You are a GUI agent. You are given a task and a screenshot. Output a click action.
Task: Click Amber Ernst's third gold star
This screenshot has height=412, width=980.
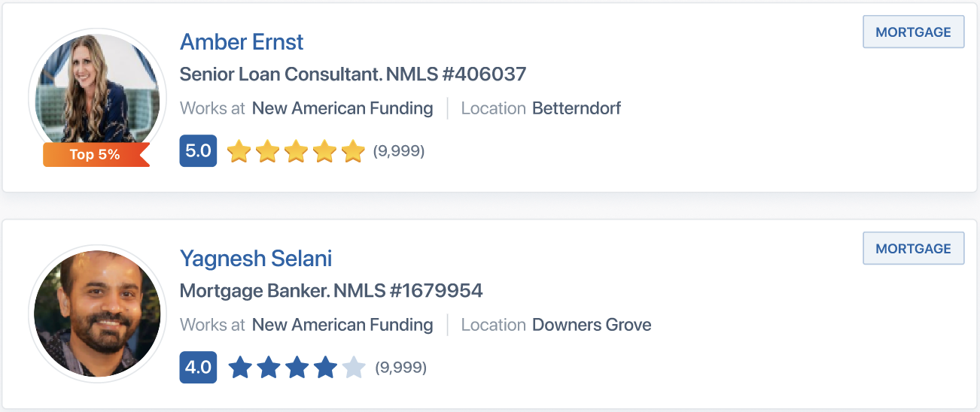tap(296, 151)
